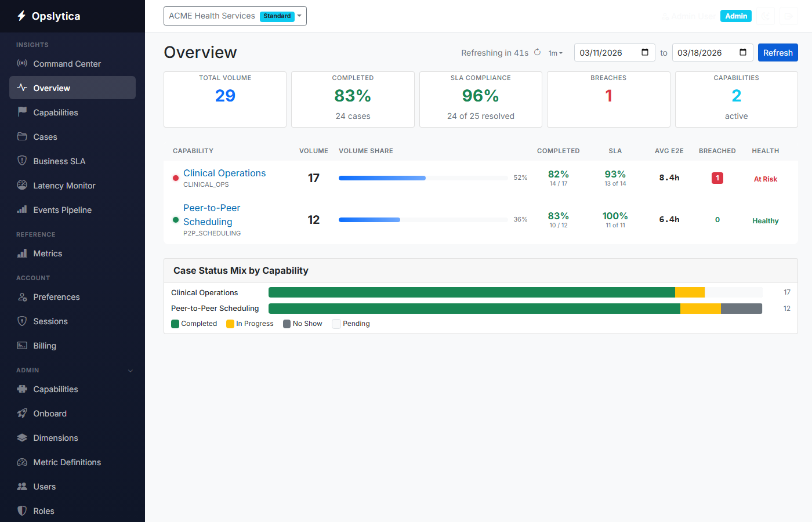Click the Roles shield icon

tap(23, 510)
